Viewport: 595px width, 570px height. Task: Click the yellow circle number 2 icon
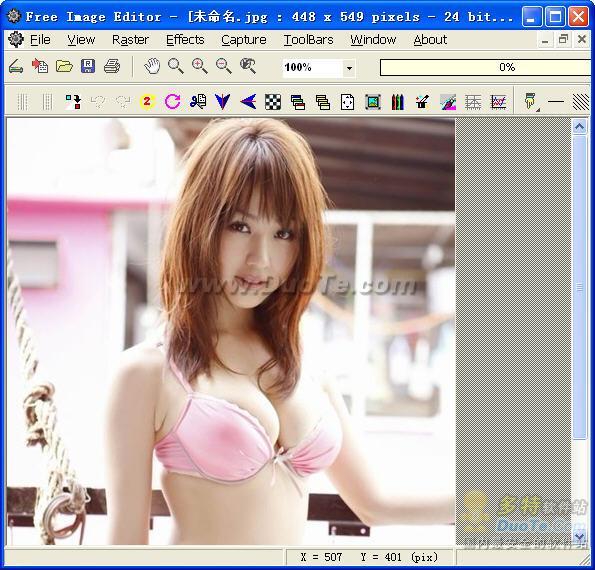(x=147, y=102)
